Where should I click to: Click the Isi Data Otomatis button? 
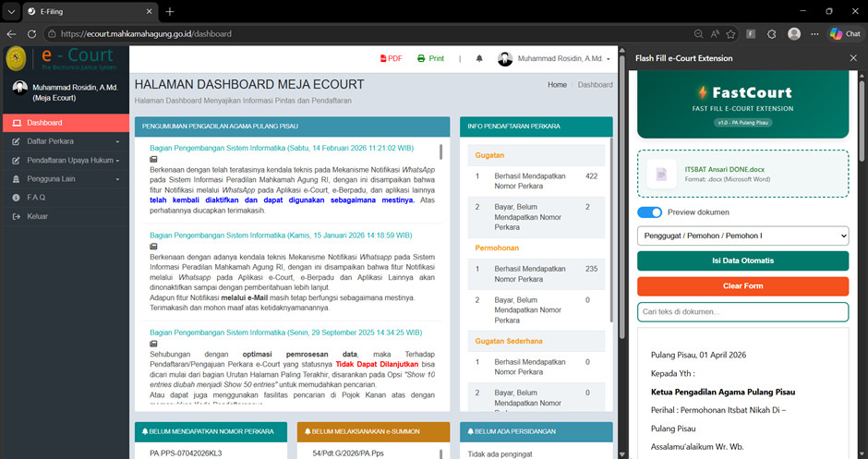[742, 261]
